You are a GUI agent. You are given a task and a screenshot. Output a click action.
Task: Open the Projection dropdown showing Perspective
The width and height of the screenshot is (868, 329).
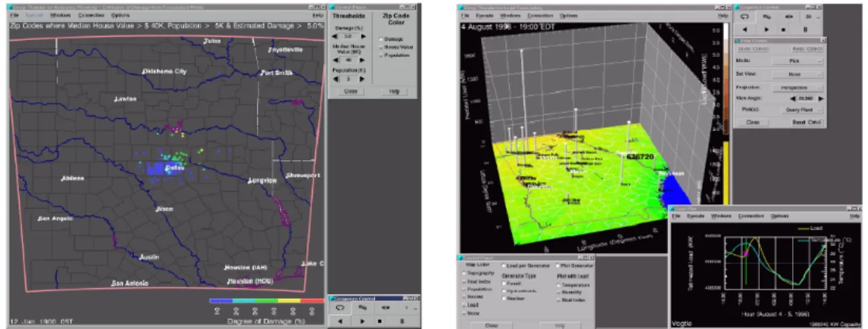click(x=798, y=88)
